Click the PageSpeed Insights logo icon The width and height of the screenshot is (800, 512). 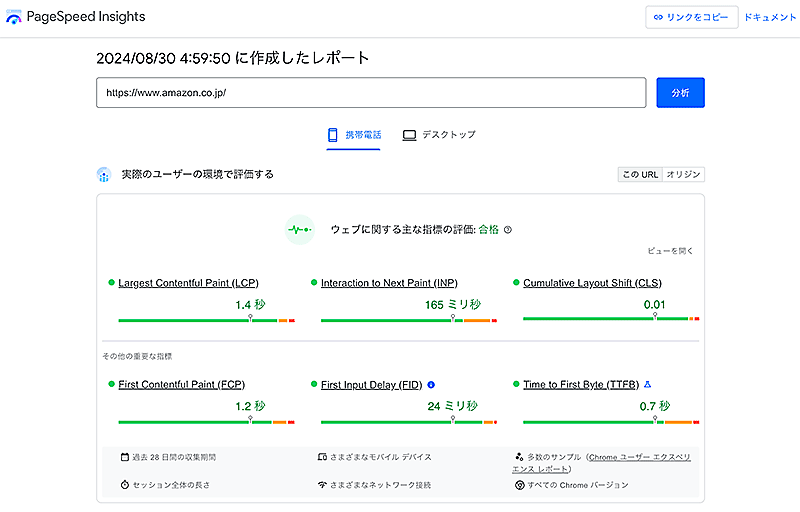click(14, 17)
